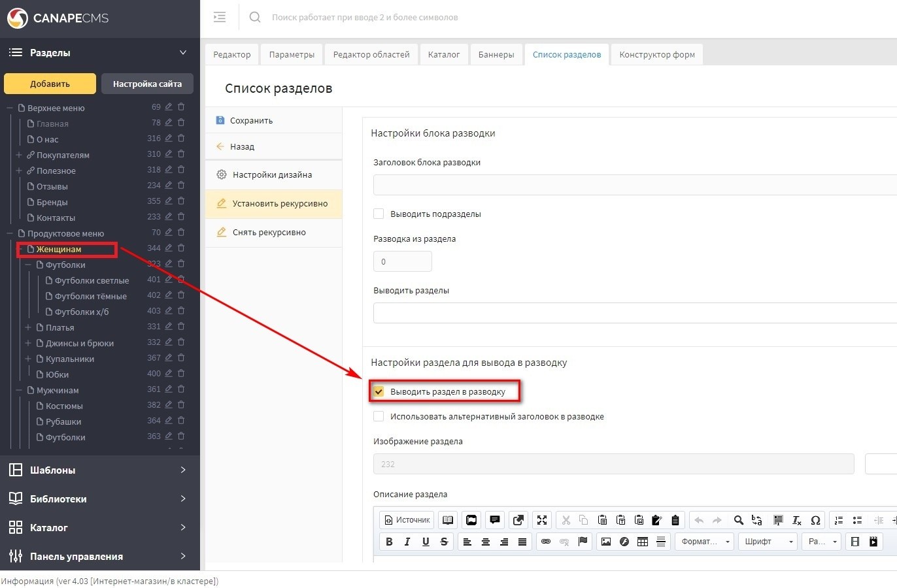Toggle bold formatting in the editor
The width and height of the screenshot is (897, 588).
[389, 542]
